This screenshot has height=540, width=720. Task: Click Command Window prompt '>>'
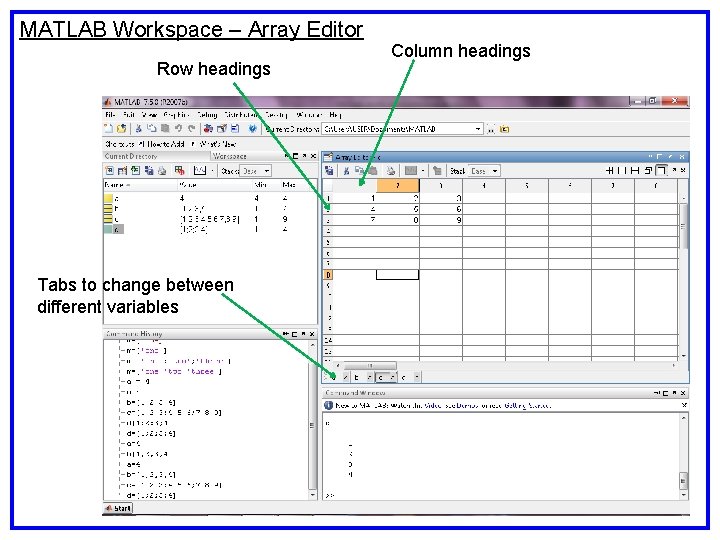tap(330, 495)
